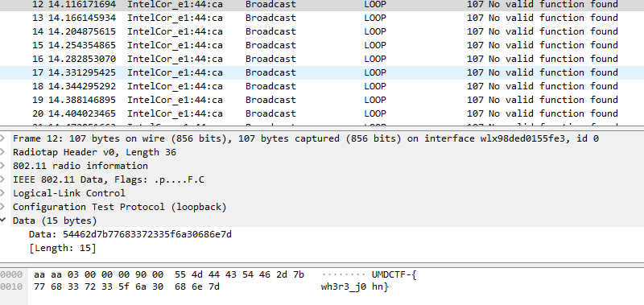Screen dimensions: 644x305
Task: Click hex bytes 68 6e 7d in second row
Action: (x=197, y=286)
